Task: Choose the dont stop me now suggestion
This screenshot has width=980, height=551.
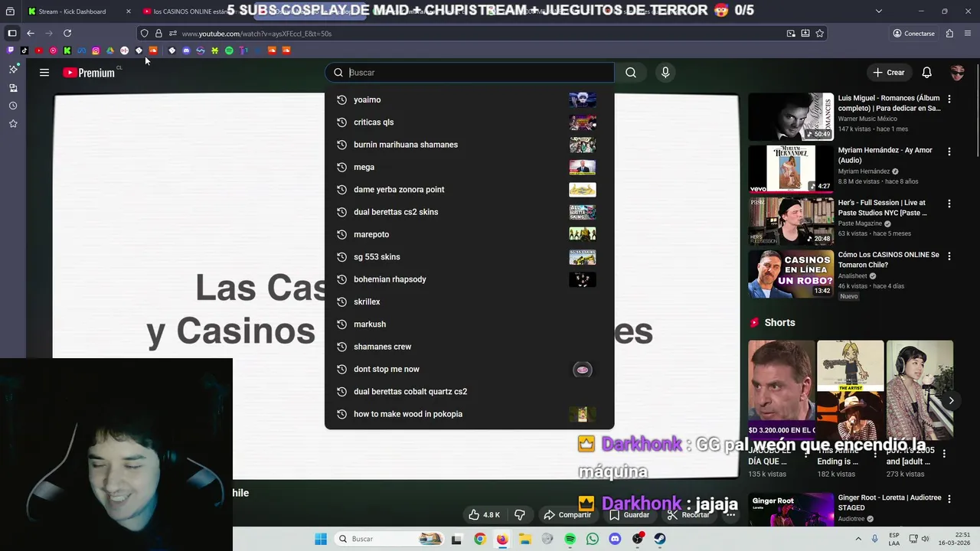Action: (469, 369)
